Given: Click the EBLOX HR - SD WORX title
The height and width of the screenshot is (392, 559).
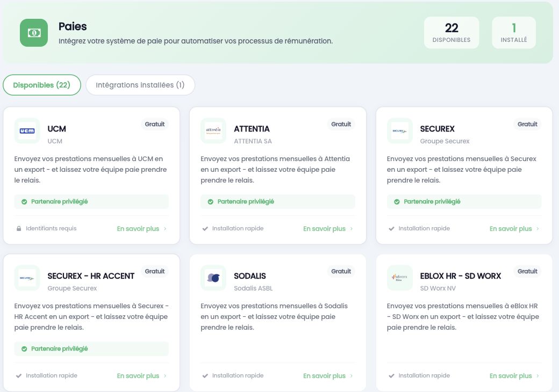Looking at the screenshot, I should tap(461, 276).
